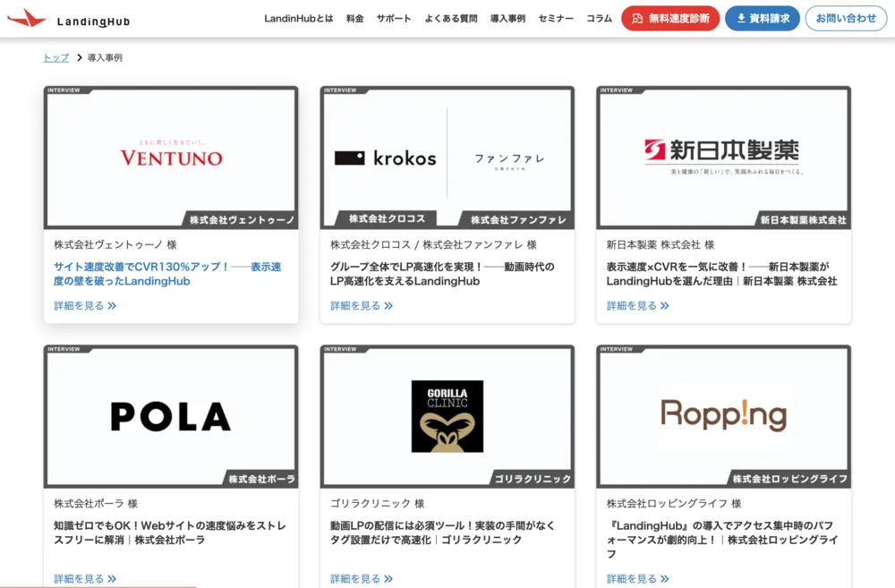Click 詳細を見る under the 新日本製薬 card
The width and height of the screenshot is (895, 588).
[x=637, y=306]
